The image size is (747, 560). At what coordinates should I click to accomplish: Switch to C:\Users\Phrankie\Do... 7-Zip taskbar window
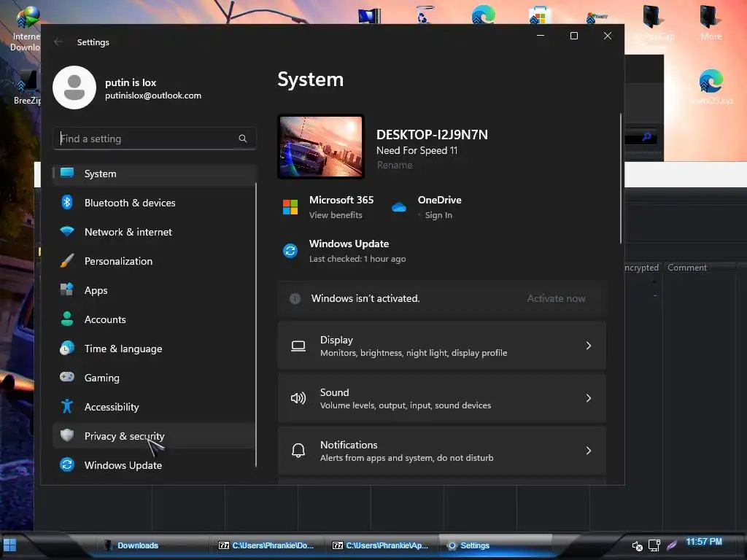coord(266,545)
